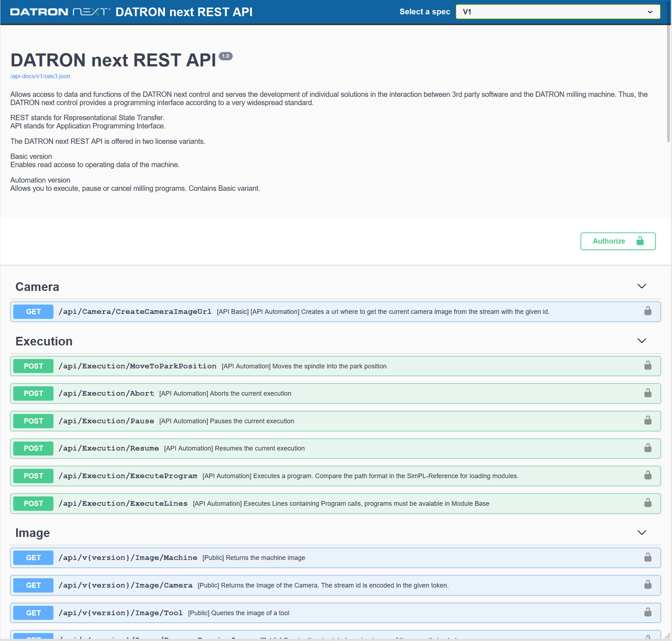Click lock icon on CreateCameraImageUrl row
This screenshot has width=672, height=641.
[648, 311]
